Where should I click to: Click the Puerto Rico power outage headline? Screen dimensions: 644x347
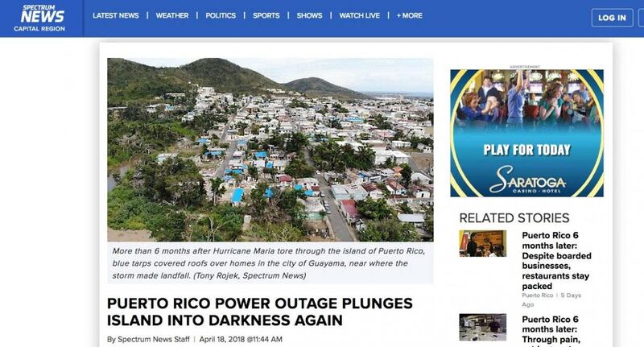click(260, 312)
